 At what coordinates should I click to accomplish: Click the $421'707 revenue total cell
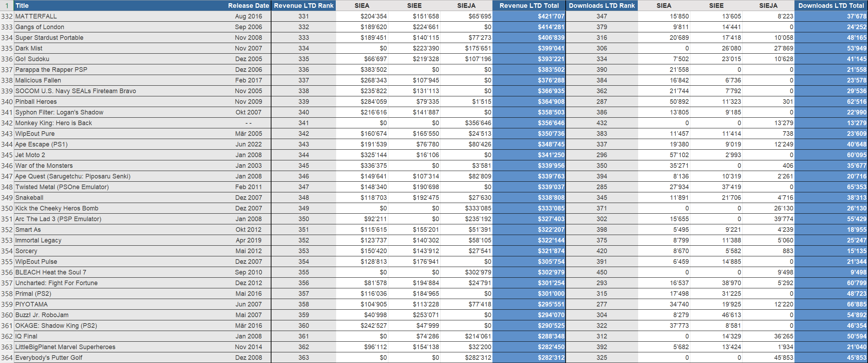pyautogui.click(x=550, y=16)
